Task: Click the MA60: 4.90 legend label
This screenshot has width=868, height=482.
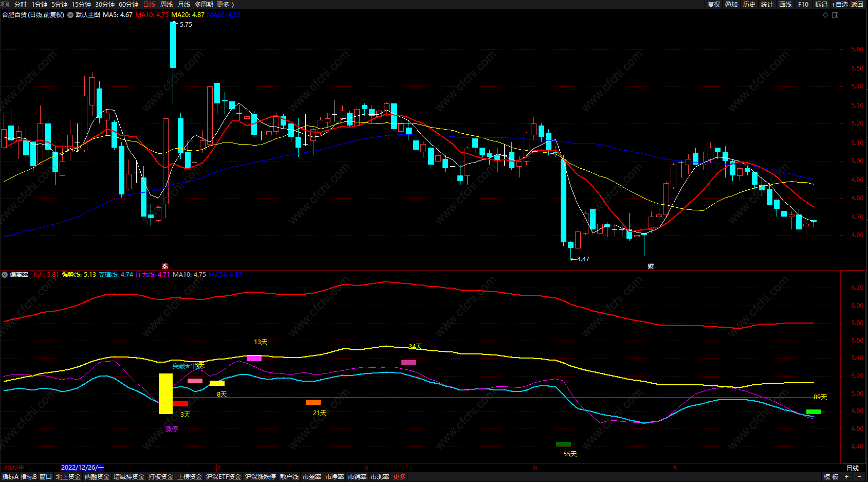Action: click(224, 15)
